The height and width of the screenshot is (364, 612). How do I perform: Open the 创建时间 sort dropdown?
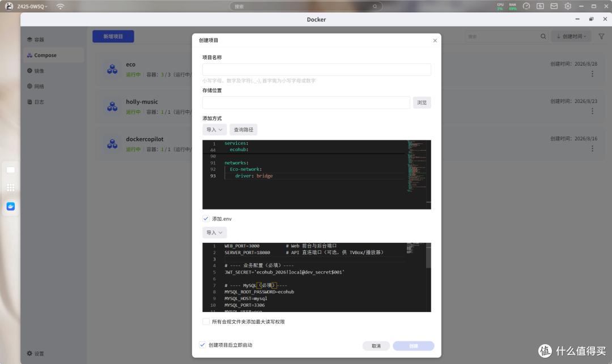571,37
